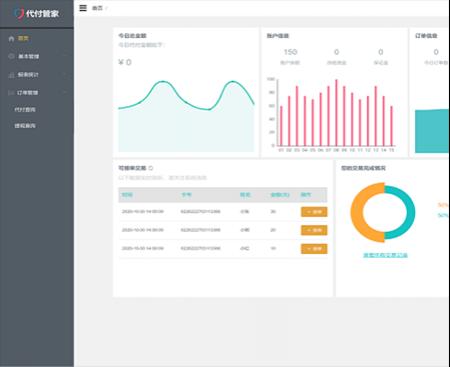Click the card number in the second table row

201,230
